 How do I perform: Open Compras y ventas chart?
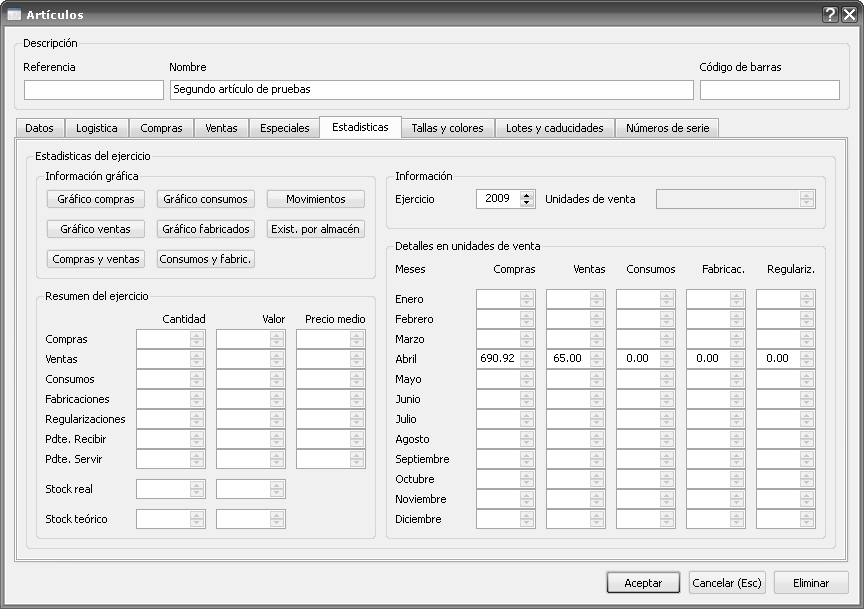(x=96, y=259)
